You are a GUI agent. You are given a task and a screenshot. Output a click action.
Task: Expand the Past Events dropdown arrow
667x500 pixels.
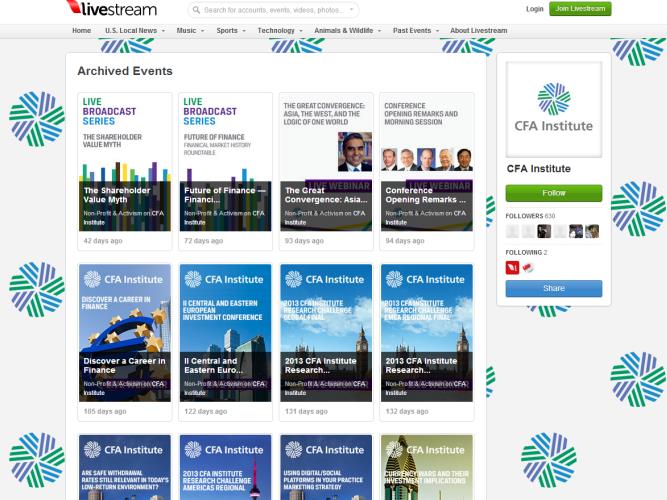[437, 31]
